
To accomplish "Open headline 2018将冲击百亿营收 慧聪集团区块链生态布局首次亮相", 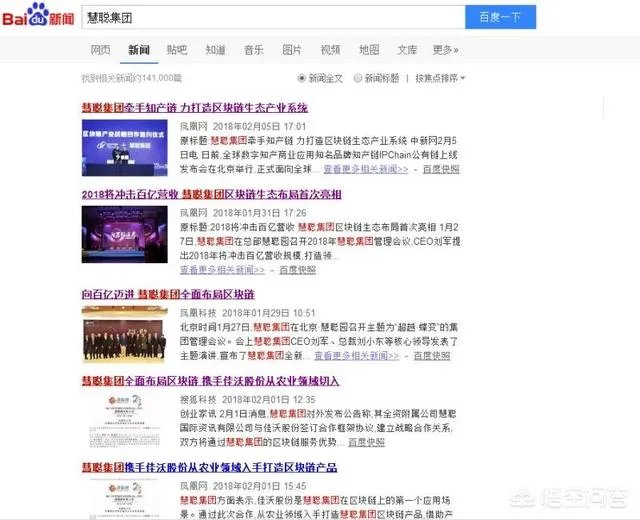I will (x=211, y=194).
